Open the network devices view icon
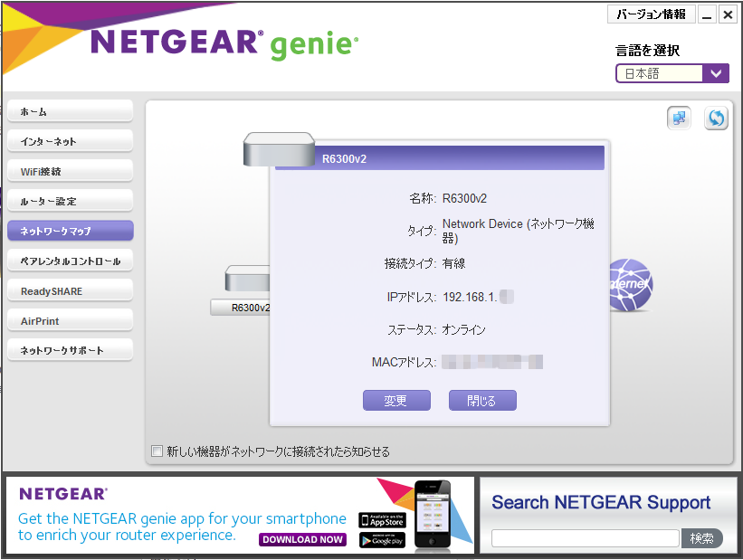The height and width of the screenshot is (560, 743). (x=679, y=118)
